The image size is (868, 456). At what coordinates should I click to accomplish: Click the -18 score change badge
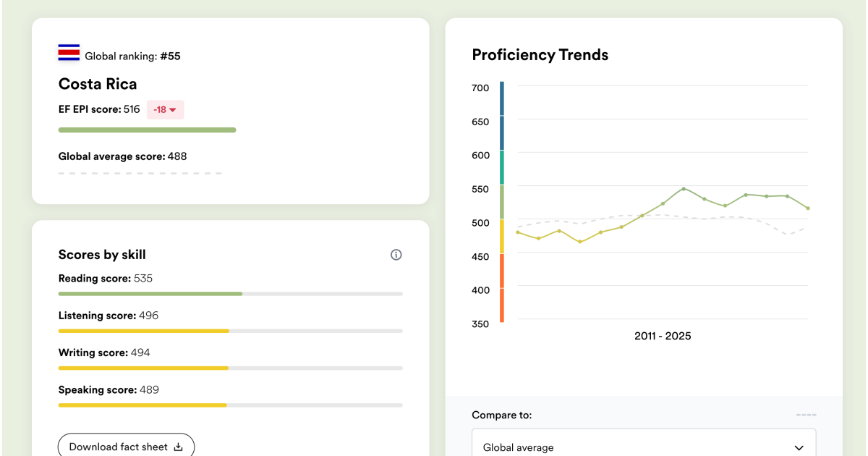[x=166, y=110]
